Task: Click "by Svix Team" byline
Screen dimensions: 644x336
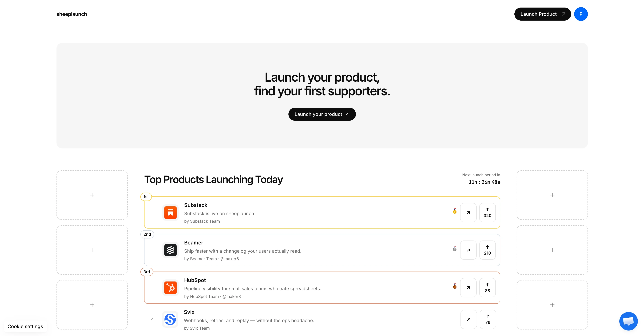Action: [x=197, y=328]
